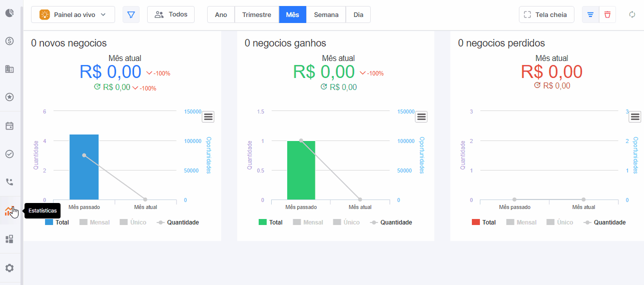
Task: Click the Tela cheia button
Action: [546, 14]
